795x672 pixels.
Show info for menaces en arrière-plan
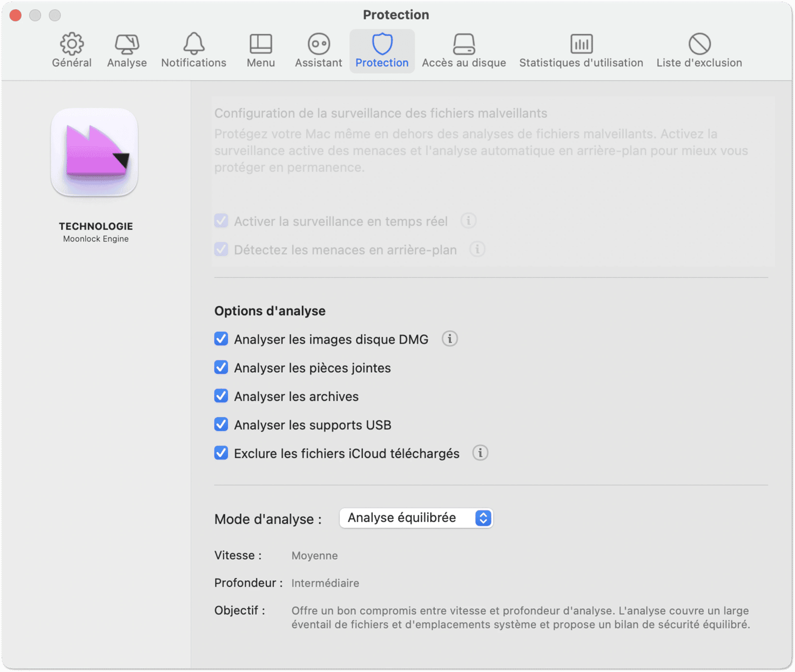[477, 249]
